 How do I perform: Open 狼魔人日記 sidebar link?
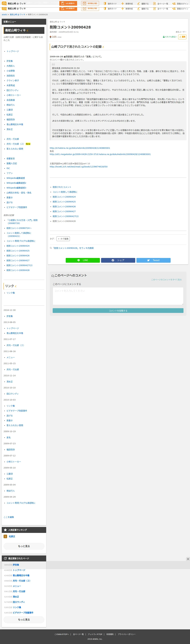click(12, 164)
